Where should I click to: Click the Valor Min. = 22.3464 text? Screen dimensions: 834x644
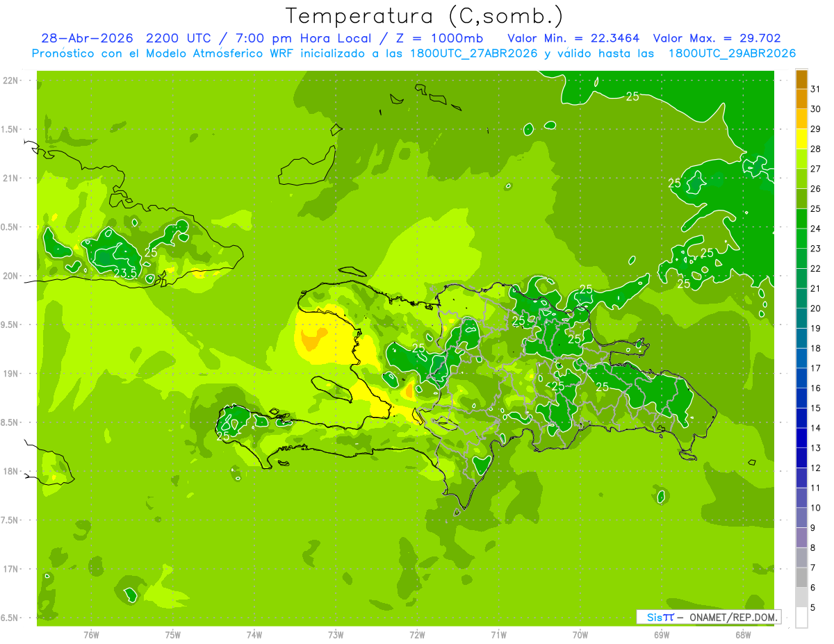(x=573, y=38)
